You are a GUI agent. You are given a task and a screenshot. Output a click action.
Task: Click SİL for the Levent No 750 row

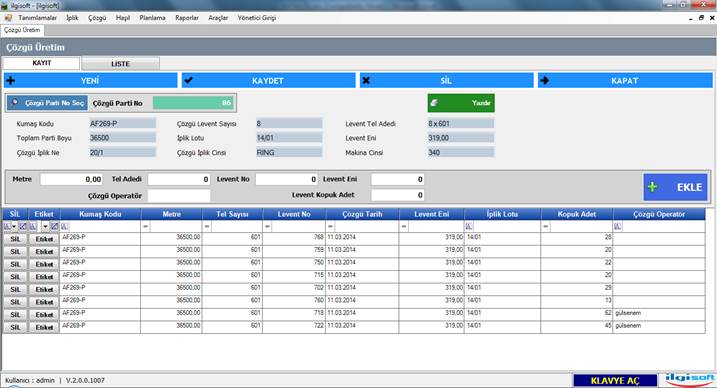click(15, 264)
